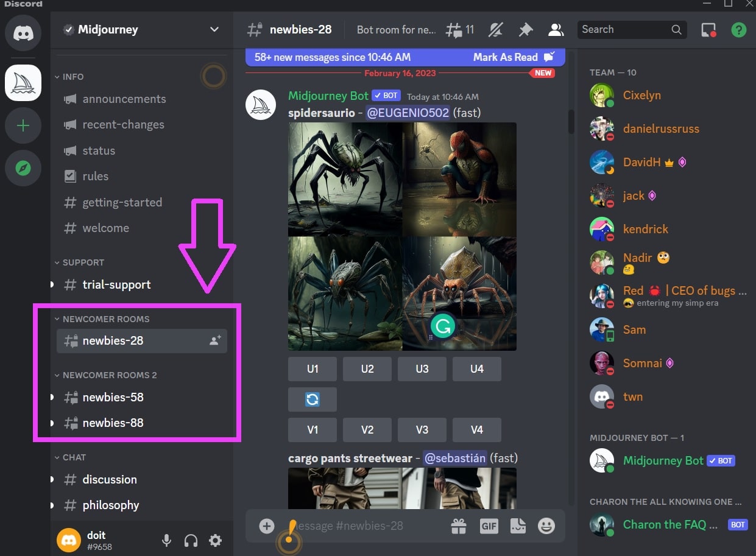Open Explore Discoverable Servers compass icon
Image resolution: width=756 pixels, height=556 pixels.
pyautogui.click(x=23, y=168)
